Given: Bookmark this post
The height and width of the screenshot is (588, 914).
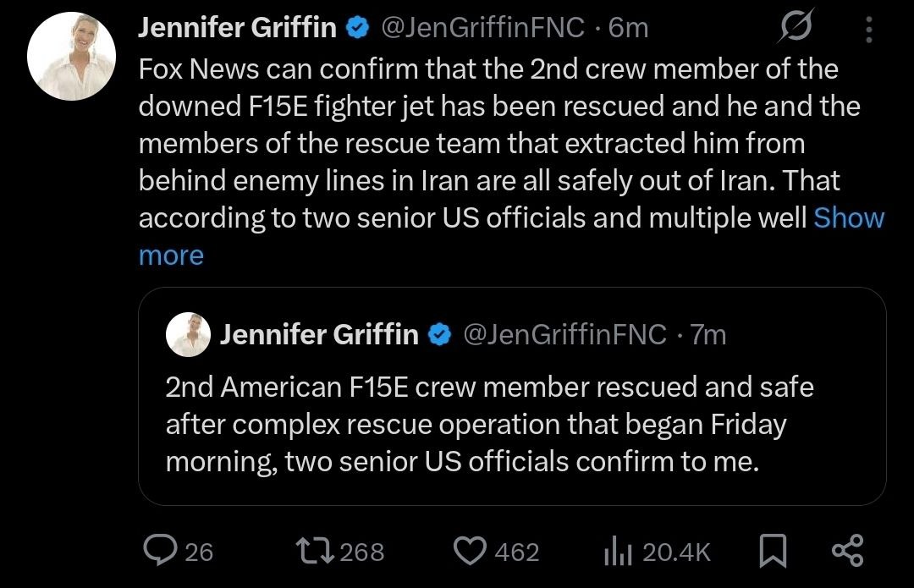Looking at the screenshot, I should point(773,551).
